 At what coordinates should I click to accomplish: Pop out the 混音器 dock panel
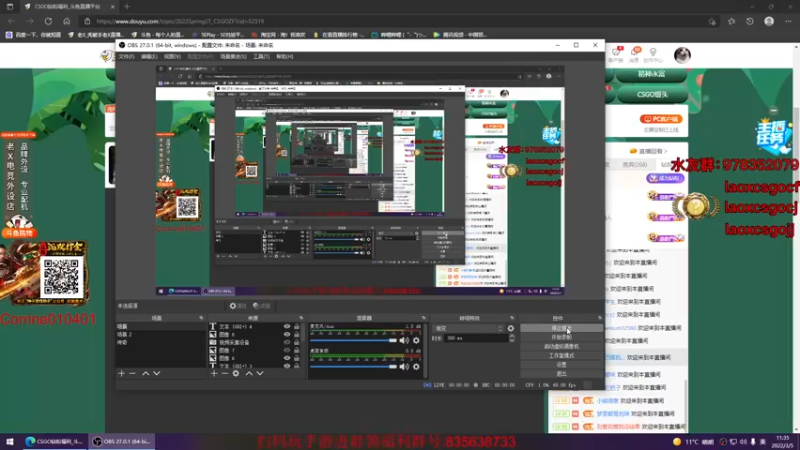coord(423,318)
